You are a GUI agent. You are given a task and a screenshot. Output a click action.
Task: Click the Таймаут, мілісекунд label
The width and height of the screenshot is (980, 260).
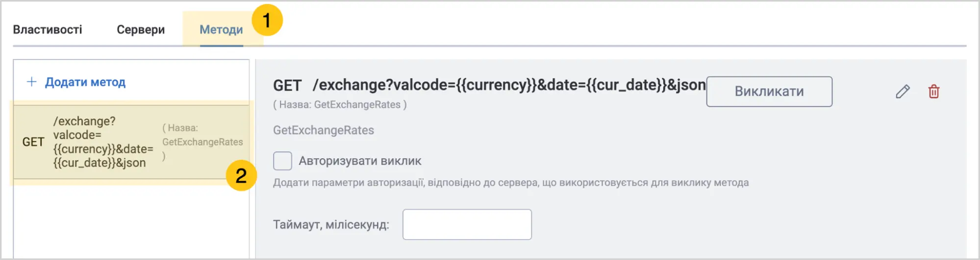[x=331, y=225]
